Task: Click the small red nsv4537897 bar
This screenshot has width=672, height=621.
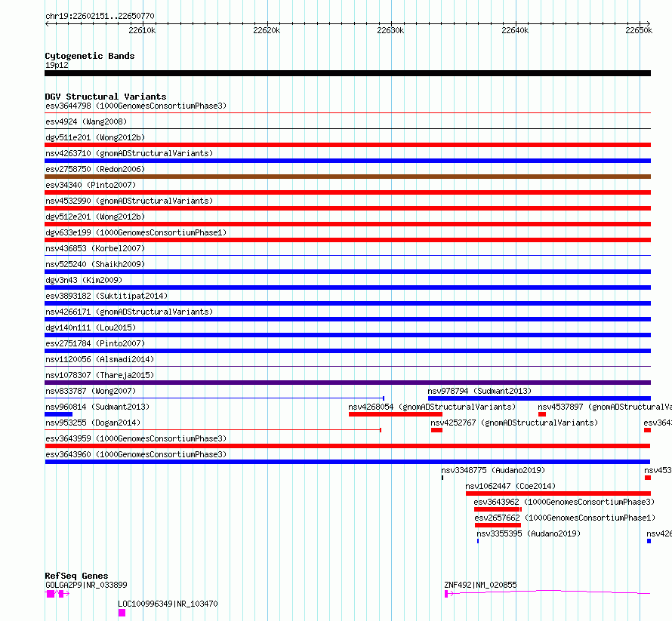Action: pos(542,414)
